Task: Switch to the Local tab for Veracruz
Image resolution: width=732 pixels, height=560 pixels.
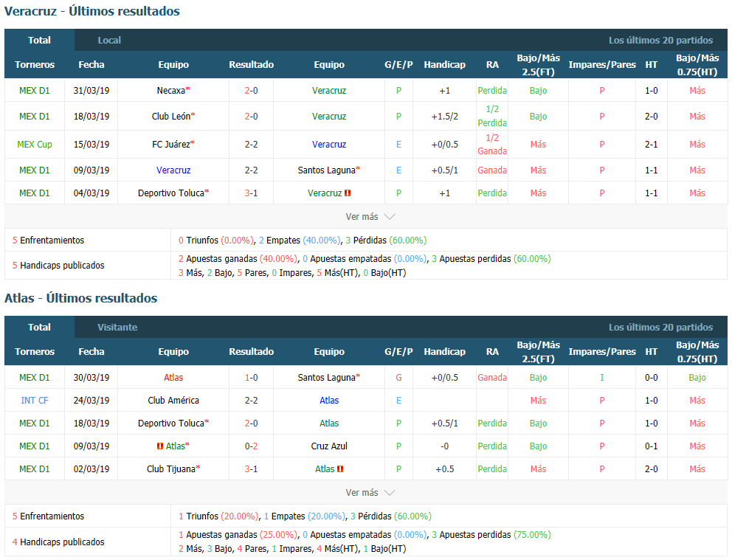Action: pos(109,40)
